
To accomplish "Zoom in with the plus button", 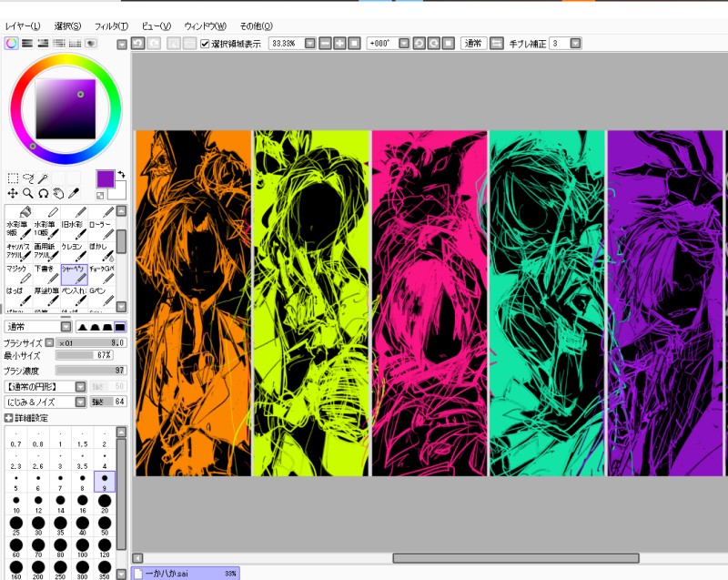I will click(x=339, y=43).
